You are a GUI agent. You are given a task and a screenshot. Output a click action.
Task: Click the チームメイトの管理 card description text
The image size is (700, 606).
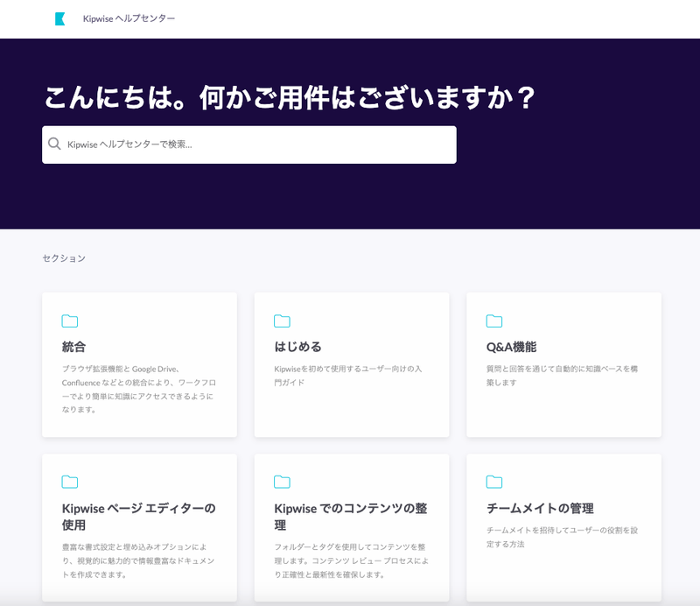point(562,537)
